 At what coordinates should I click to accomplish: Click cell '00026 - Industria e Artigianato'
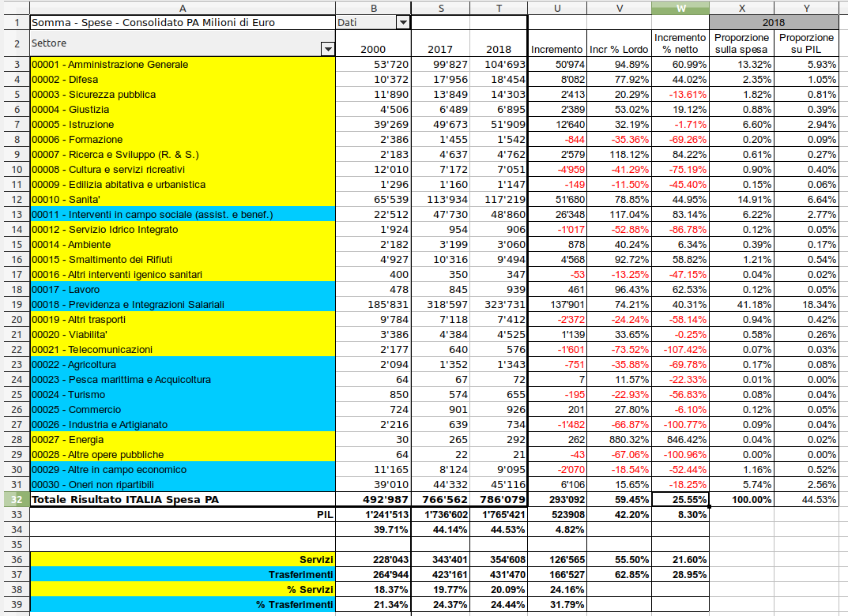(x=183, y=425)
